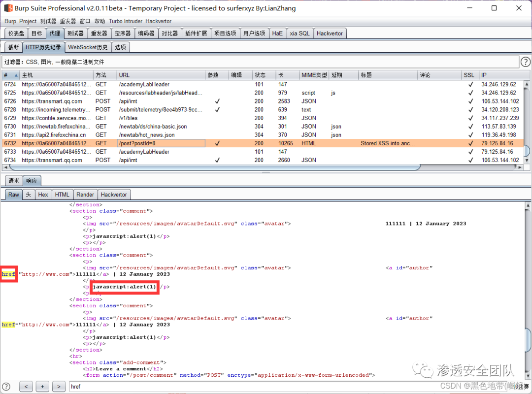This screenshot has width=532, height=394.
Task: Open the 项目选项 tab
Action: [x=225, y=33]
